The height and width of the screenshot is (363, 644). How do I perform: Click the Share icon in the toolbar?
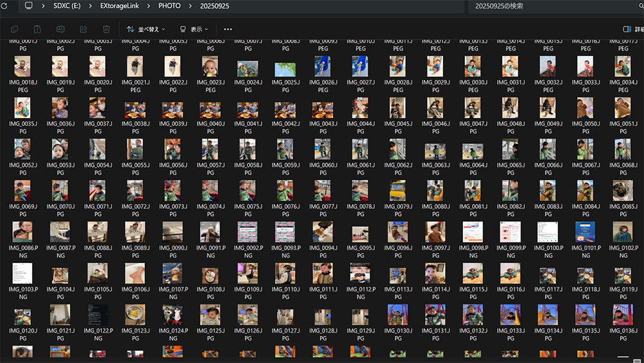[83, 29]
